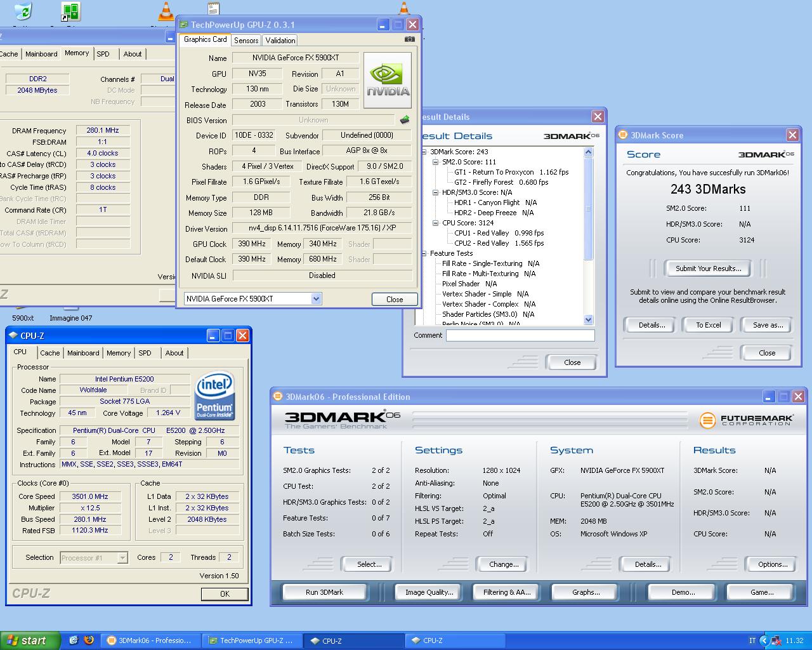This screenshot has height=650, width=812.
Task: Click the Demo... button
Action: tap(683, 592)
